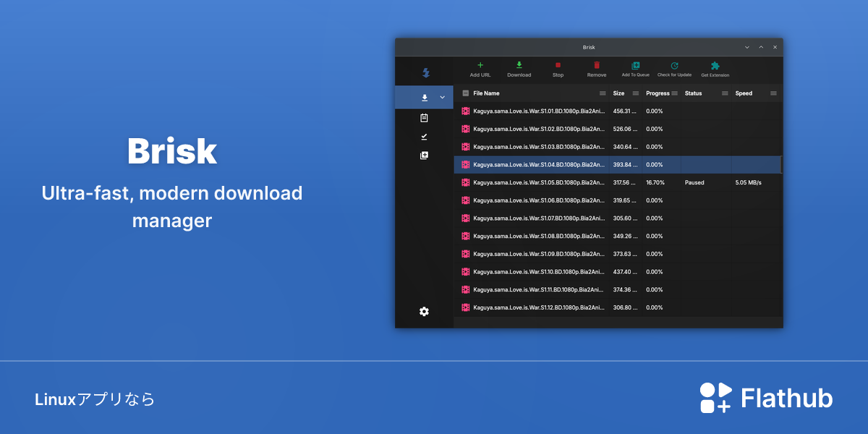The image size is (868, 434).
Task: Click the Paused status cell
Action: (x=694, y=182)
